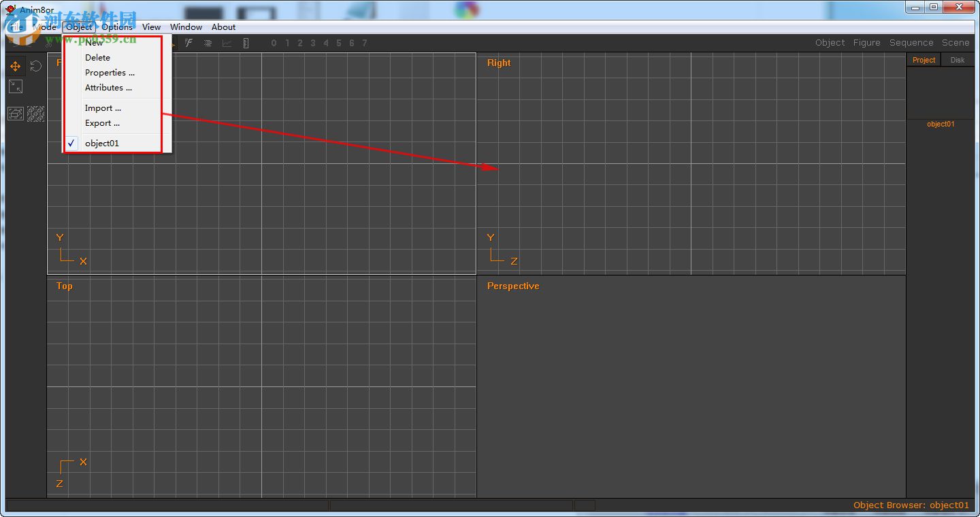This screenshot has width=980, height=517.
Task: Click the ruler icon on the top toolbar
Action: click(246, 43)
